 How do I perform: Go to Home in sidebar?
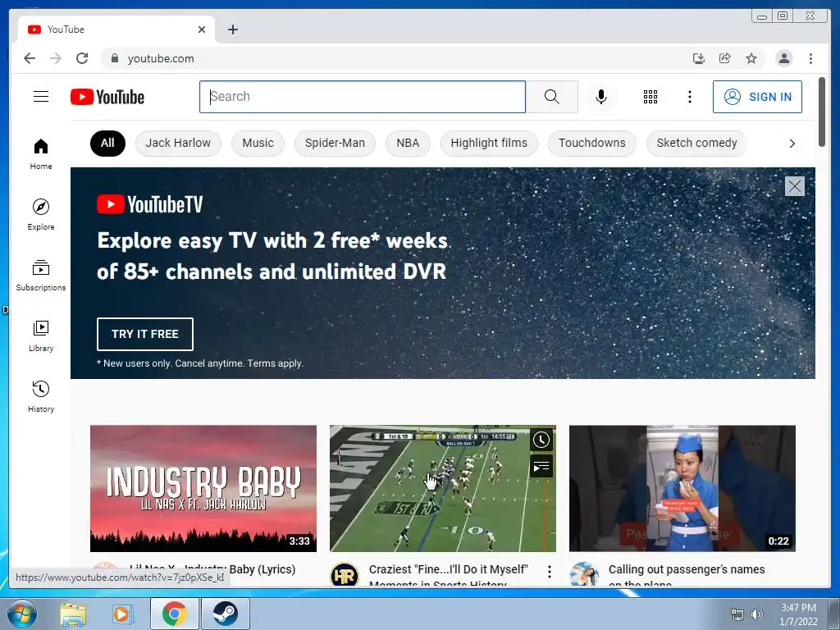(x=41, y=154)
